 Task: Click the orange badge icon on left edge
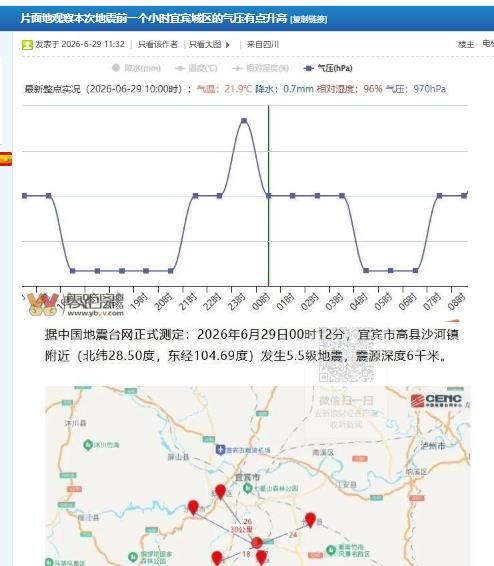[x=6, y=159]
